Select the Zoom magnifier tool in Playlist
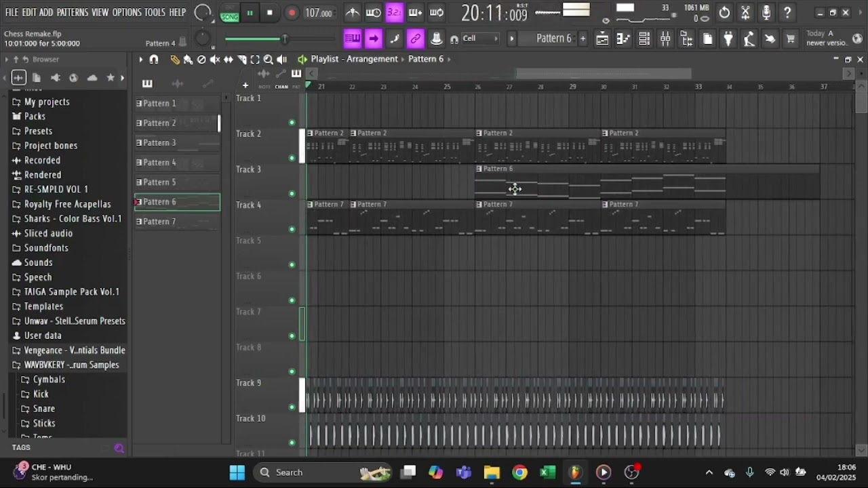868x488 pixels. (269, 60)
